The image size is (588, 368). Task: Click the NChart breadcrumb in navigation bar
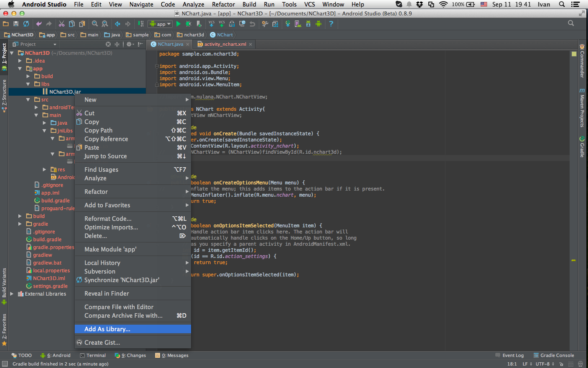tap(221, 35)
